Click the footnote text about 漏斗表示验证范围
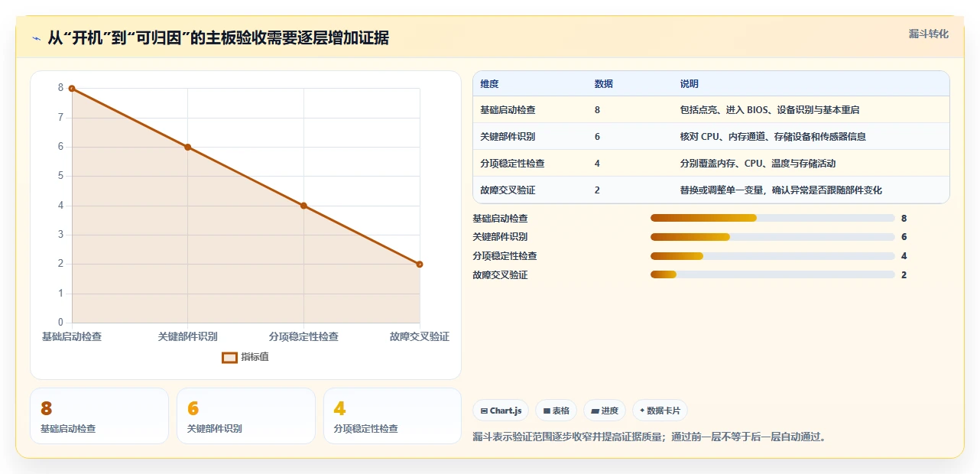This screenshot has width=980, height=474. point(650,437)
